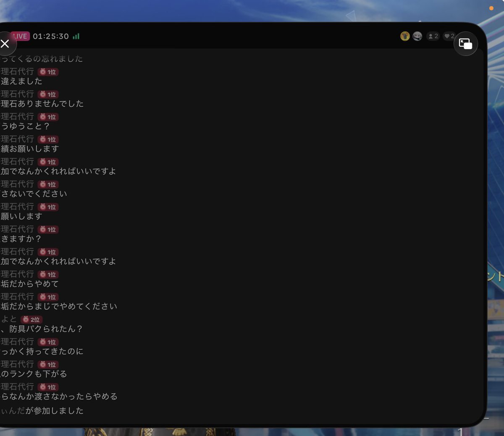
Task: Tap the 2位 rank badge next to よと
Action: [x=31, y=320]
